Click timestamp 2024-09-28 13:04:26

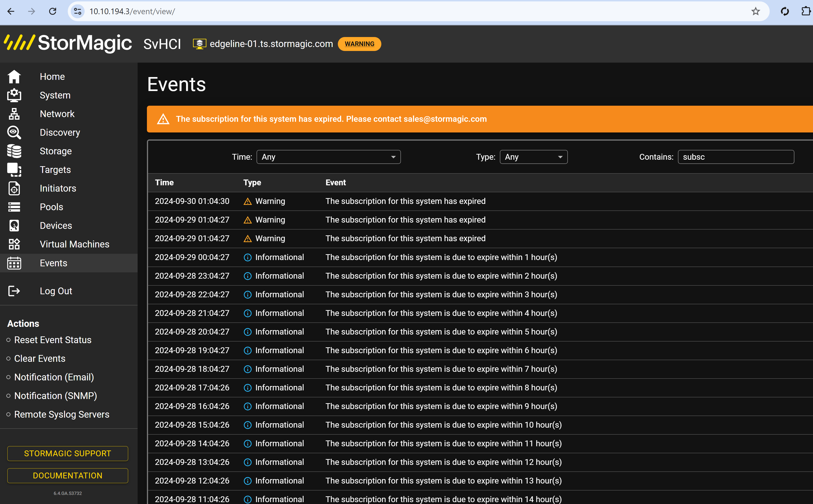point(192,462)
